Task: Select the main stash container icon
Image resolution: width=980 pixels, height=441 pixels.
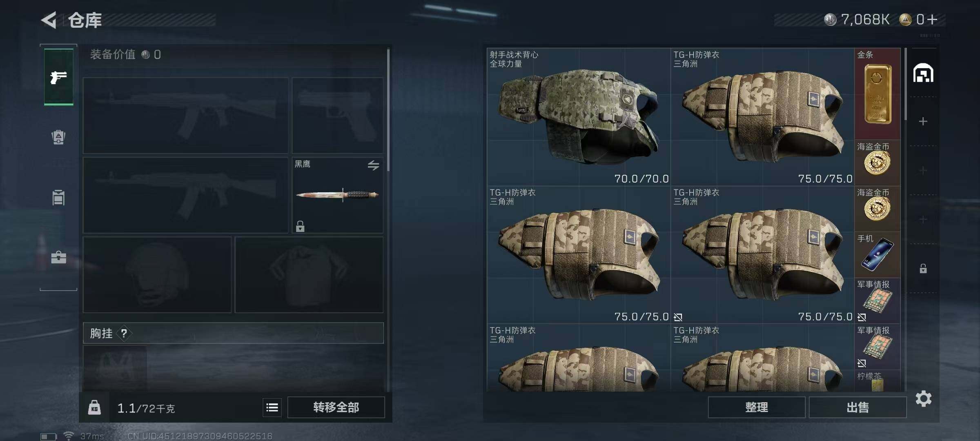Action: (x=923, y=73)
